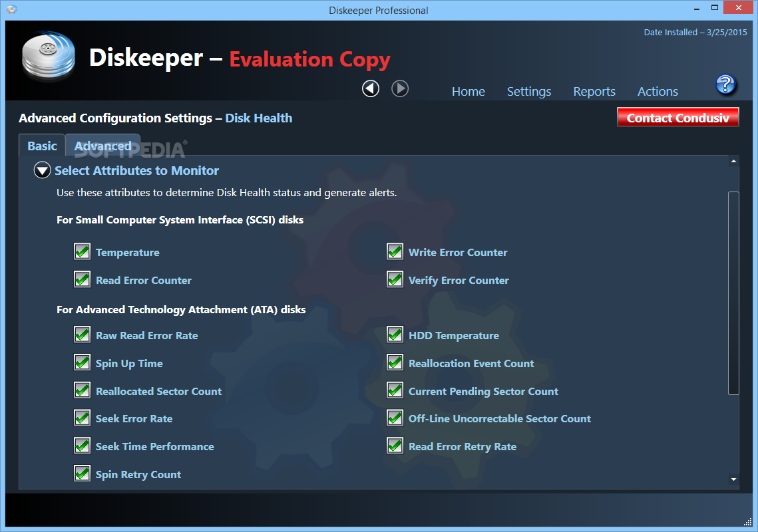This screenshot has height=532, width=758.
Task: Click the 'Date Installed – 3/25/2015' text
Action: [695, 33]
